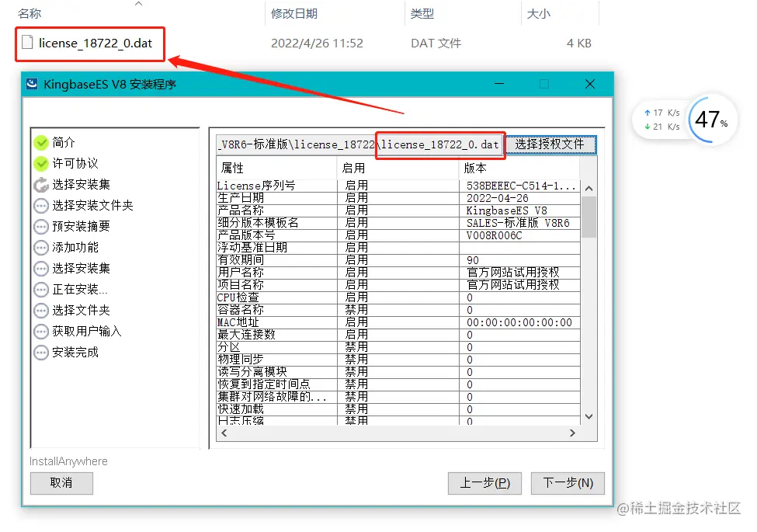
Task: Click the license_18722_0.dat file icon
Action: 27,43
